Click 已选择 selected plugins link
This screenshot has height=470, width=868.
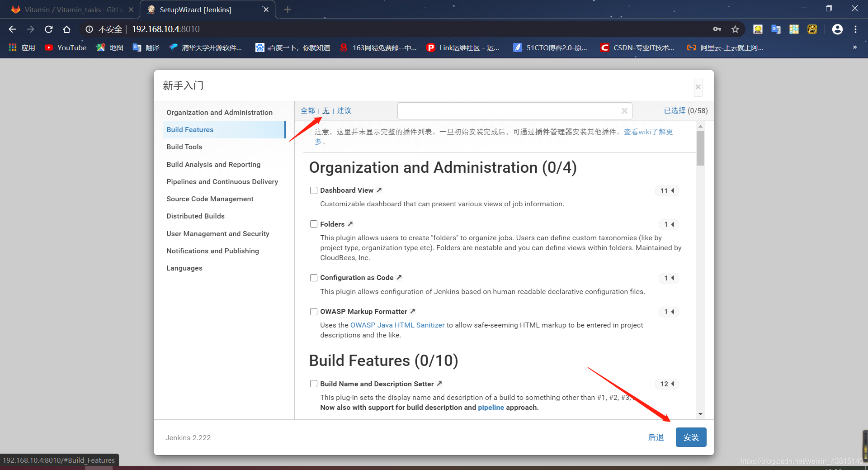pyautogui.click(x=675, y=111)
